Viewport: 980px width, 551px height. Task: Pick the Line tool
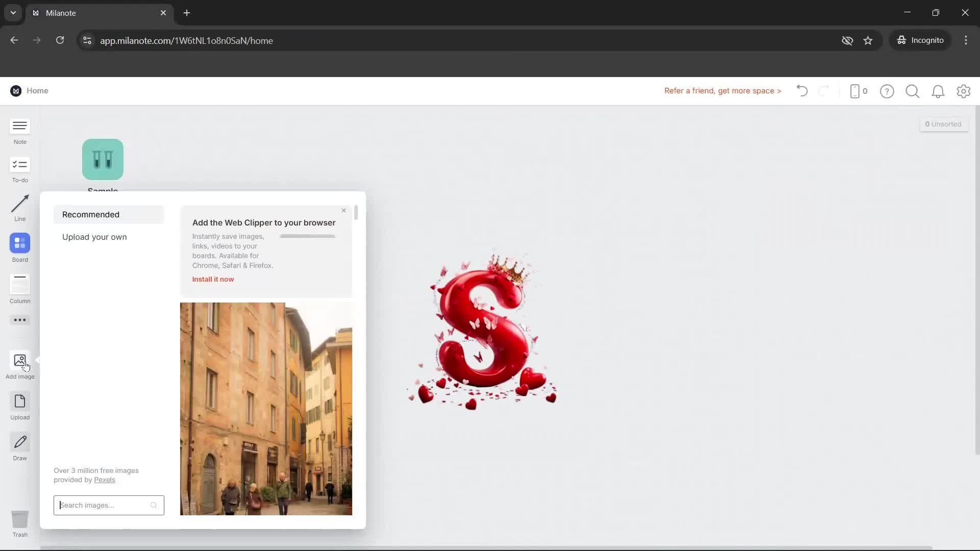(x=20, y=204)
